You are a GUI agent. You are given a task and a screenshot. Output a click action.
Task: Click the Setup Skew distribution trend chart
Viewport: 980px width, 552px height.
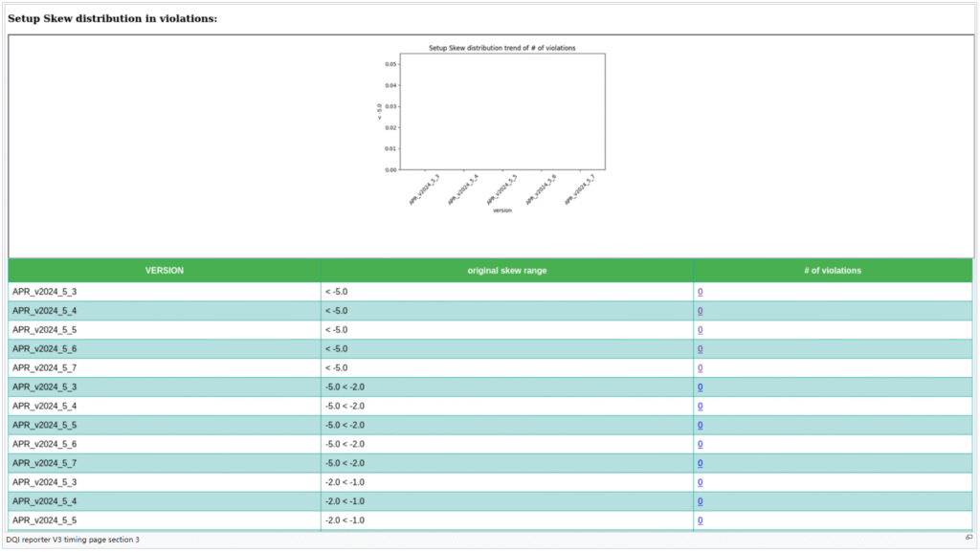tap(501, 111)
